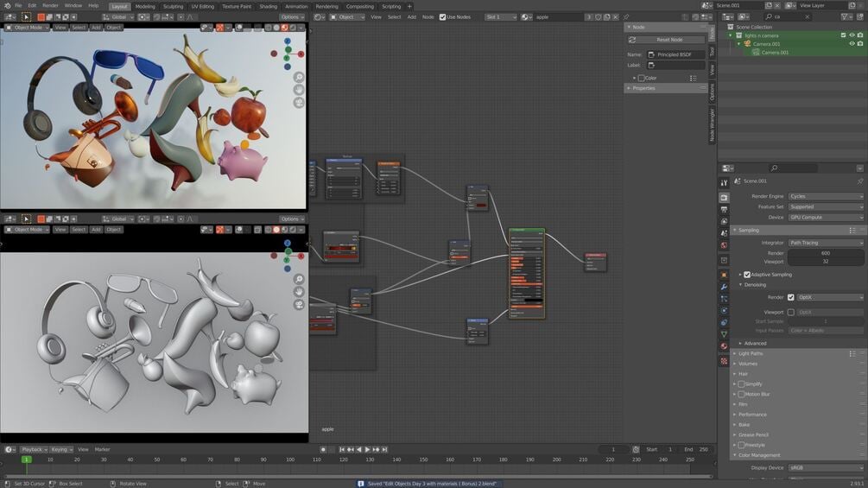Toggle Adaptive Sampling checkbox
The width and height of the screenshot is (868, 488).
click(x=747, y=275)
